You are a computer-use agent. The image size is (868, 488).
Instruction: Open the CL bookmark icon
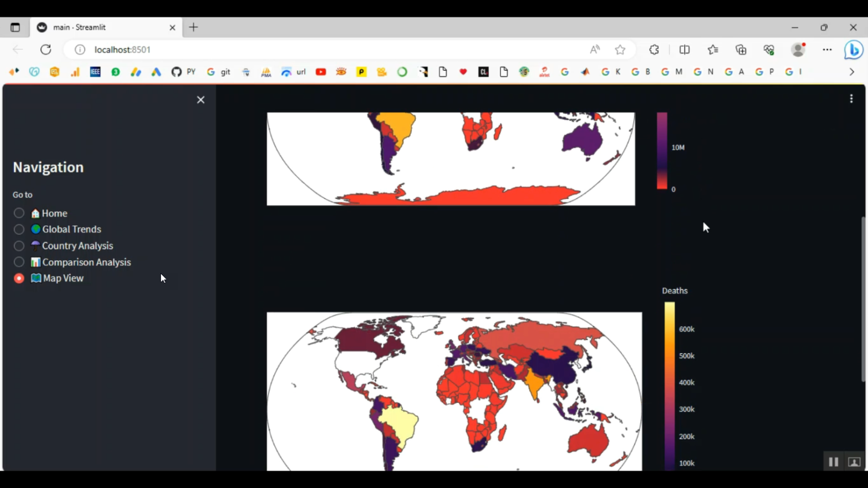(484, 72)
